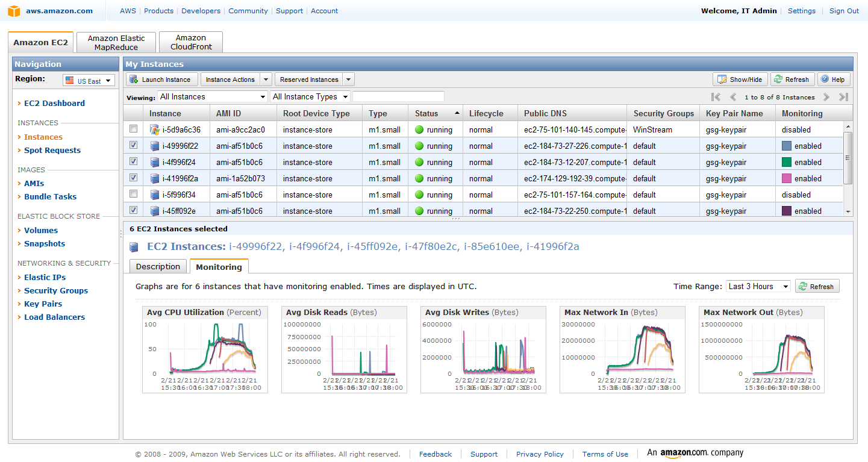Screen dimensions: 868x462
Task: Go to previous page of instances
Action: click(733, 97)
